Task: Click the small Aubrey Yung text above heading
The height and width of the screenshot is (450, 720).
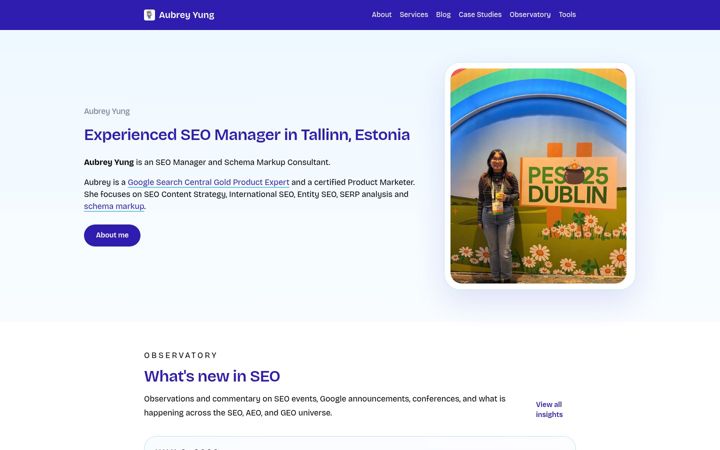Action: pos(107,111)
